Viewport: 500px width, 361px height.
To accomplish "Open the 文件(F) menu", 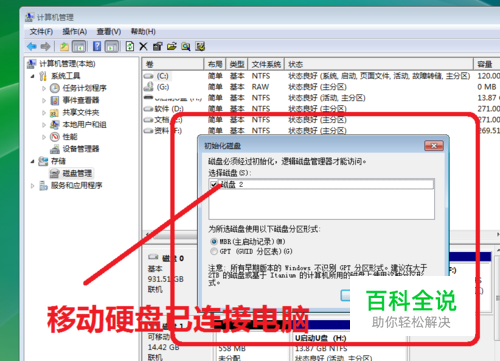I will (41, 32).
